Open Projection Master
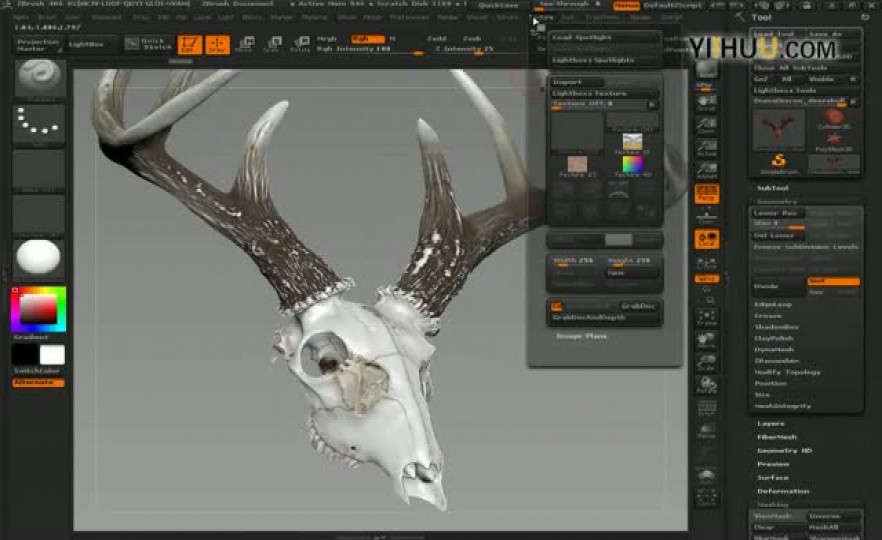 coord(37,45)
